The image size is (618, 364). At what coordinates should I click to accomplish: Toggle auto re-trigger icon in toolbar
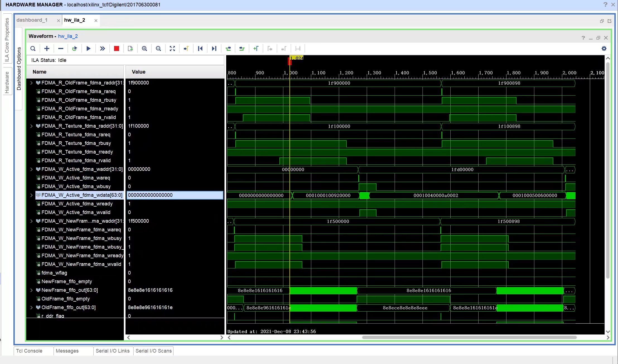[x=74, y=48]
